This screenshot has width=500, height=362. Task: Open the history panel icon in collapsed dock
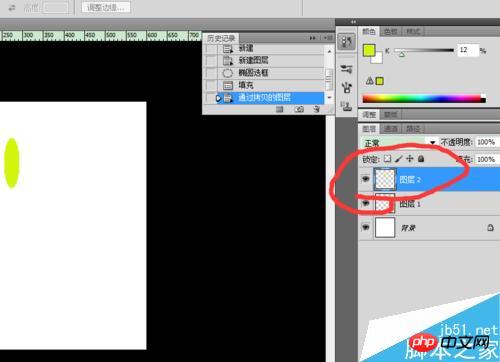[x=346, y=42]
